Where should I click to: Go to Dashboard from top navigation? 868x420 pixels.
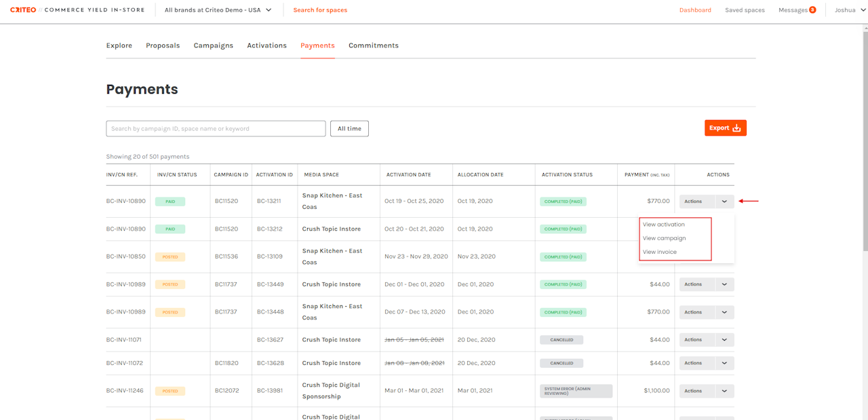pyautogui.click(x=695, y=10)
